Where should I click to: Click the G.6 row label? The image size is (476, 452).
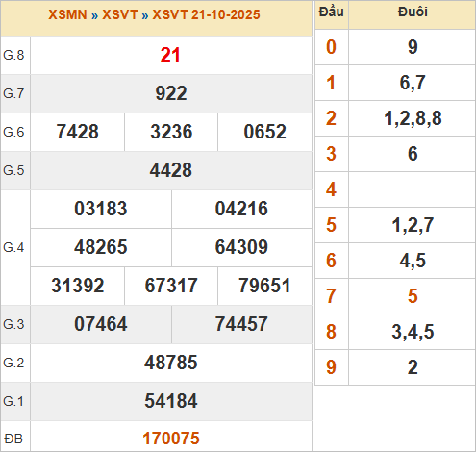(x=13, y=132)
